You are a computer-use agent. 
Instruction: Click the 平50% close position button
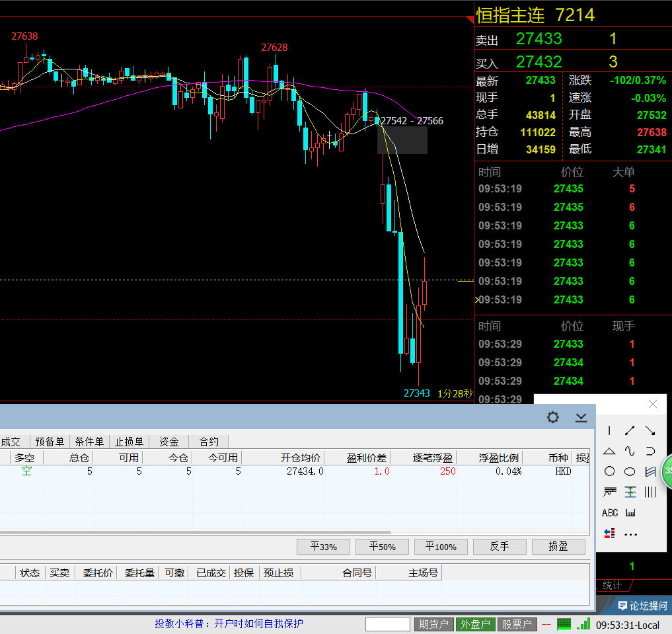click(x=383, y=547)
